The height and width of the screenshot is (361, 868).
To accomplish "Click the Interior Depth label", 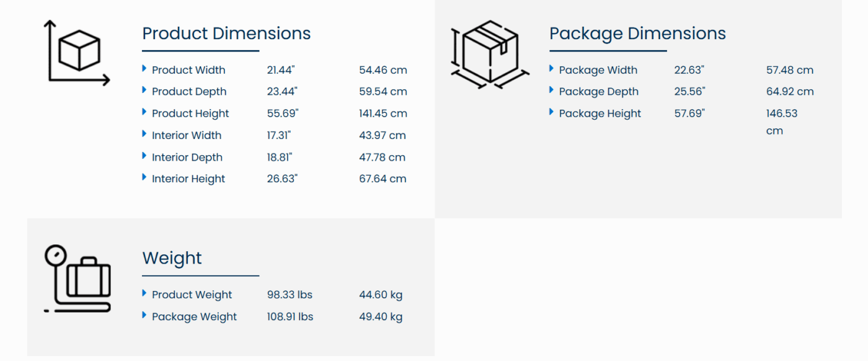I will point(187,158).
